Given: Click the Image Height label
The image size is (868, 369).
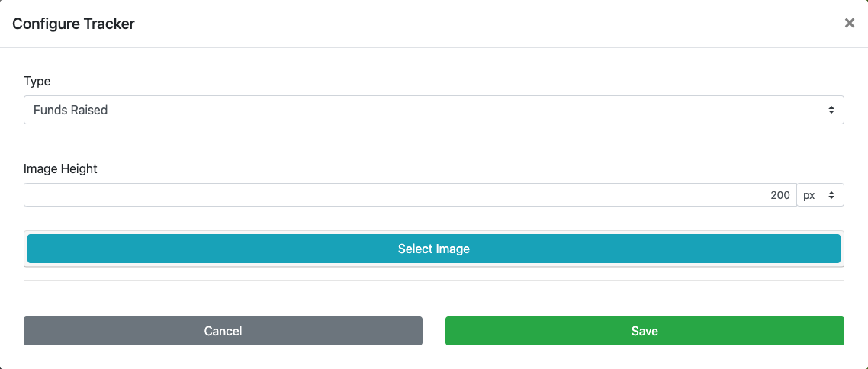Looking at the screenshot, I should (x=60, y=168).
